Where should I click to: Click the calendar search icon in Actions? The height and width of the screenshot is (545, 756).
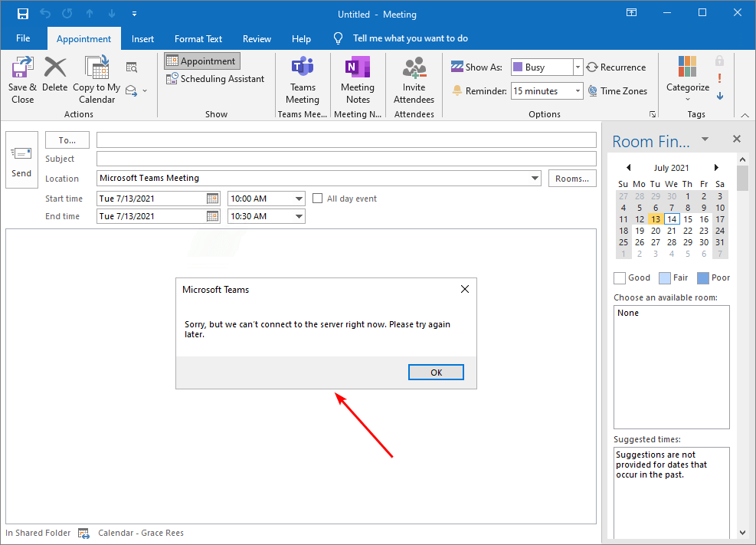coord(131,67)
